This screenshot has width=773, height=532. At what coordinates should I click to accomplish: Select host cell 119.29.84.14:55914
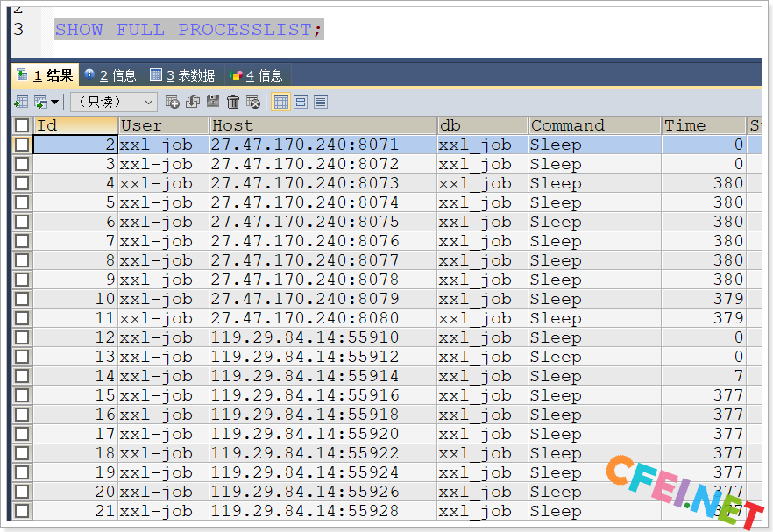[x=323, y=376]
